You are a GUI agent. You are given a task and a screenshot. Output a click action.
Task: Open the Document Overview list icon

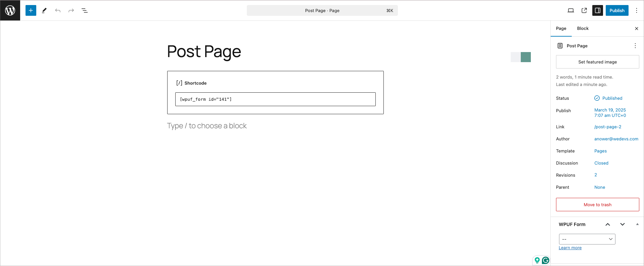click(x=85, y=10)
